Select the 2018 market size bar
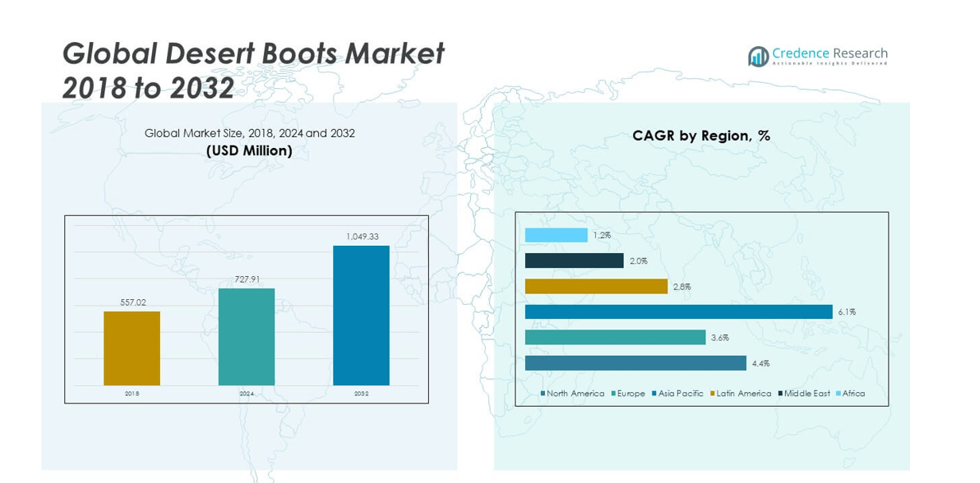This screenshot has width=980, height=483. pos(131,348)
